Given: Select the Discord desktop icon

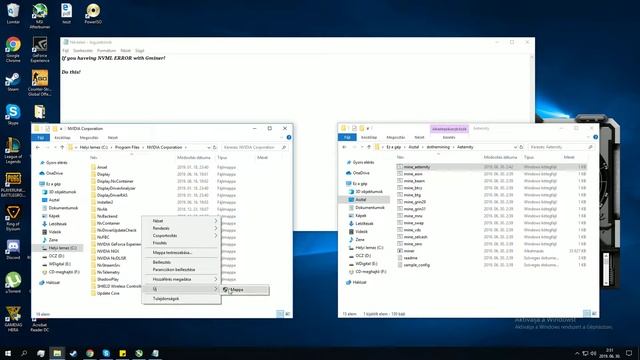Looking at the screenshot, I should 13,250.
